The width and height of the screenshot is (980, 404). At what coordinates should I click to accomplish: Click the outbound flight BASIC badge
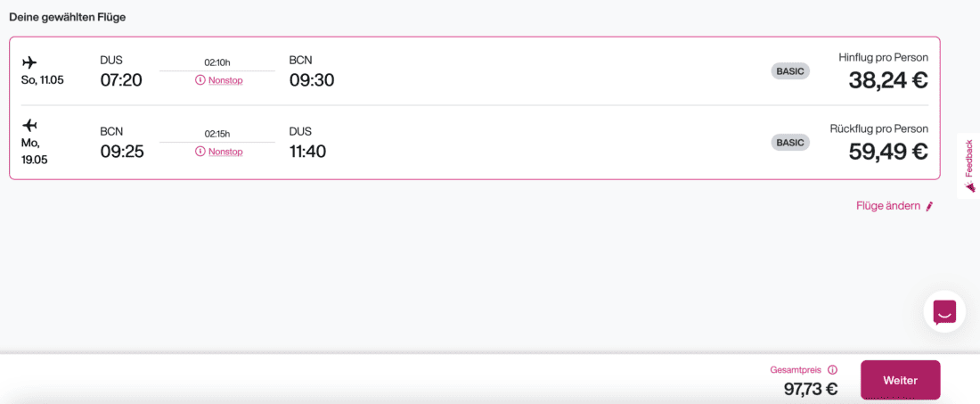coord(790,70)
